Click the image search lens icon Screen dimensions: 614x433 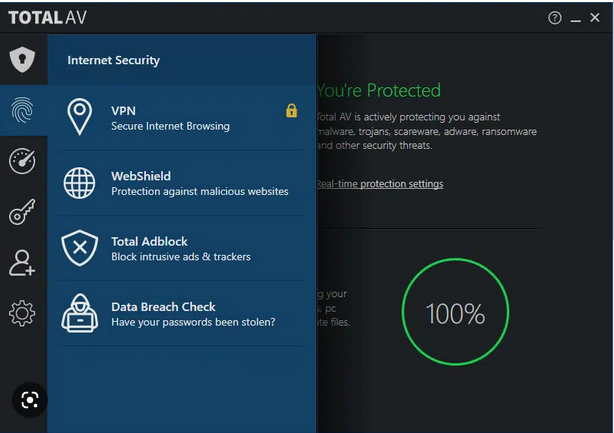[30, 401]
